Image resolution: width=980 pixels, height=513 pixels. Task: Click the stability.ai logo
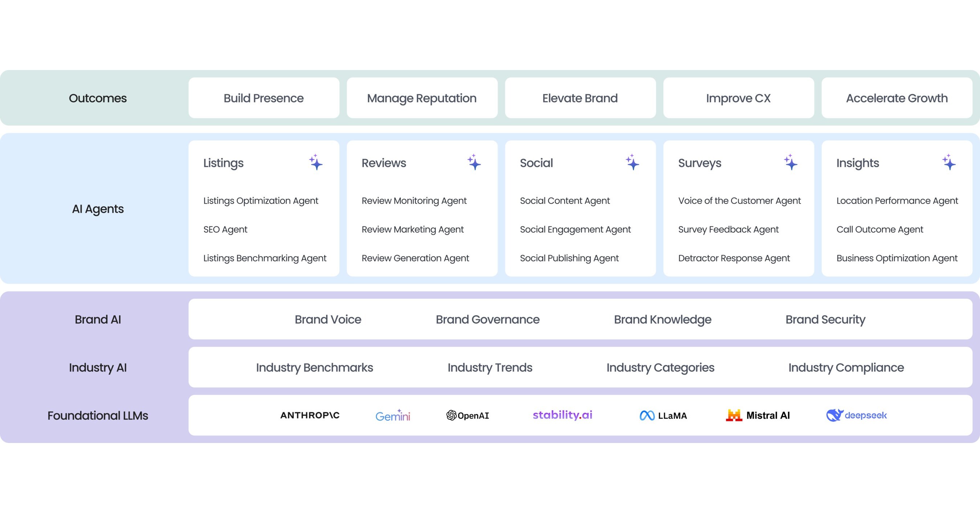tap(562, 415)
